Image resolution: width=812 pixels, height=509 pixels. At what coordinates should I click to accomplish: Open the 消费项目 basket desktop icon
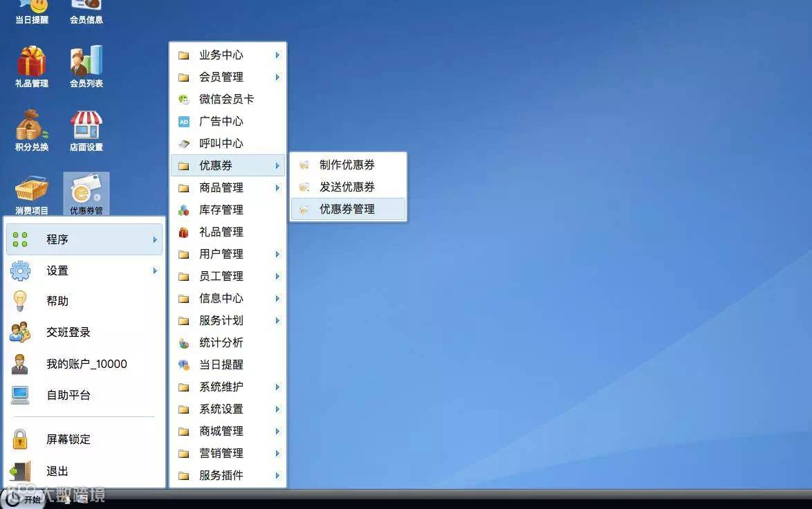pyautogui.click(x=32, y=194)
